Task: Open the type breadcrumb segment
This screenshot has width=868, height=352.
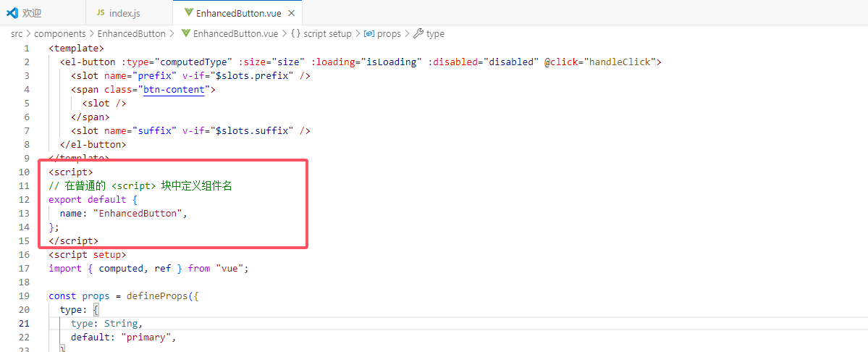Action: tap(435, 34)
